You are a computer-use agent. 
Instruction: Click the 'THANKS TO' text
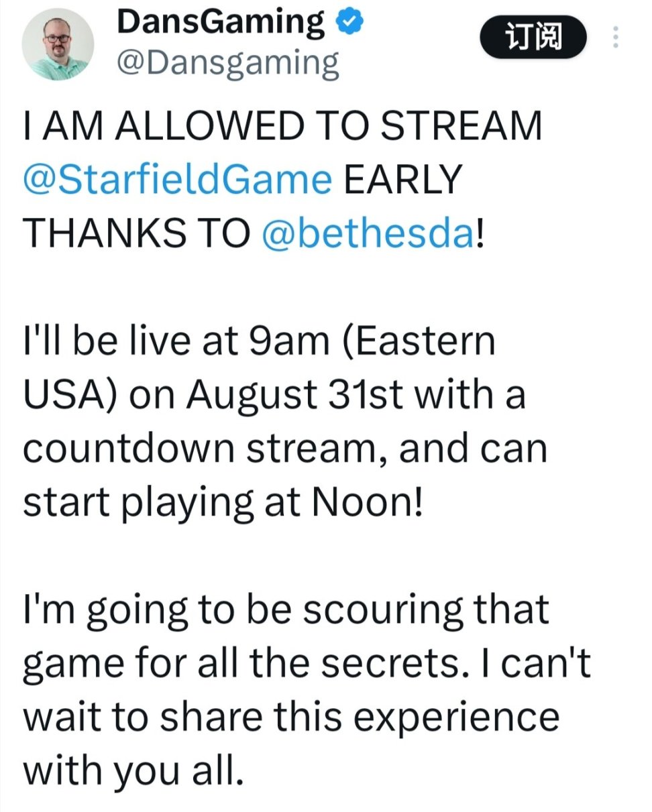pos(136,235)
